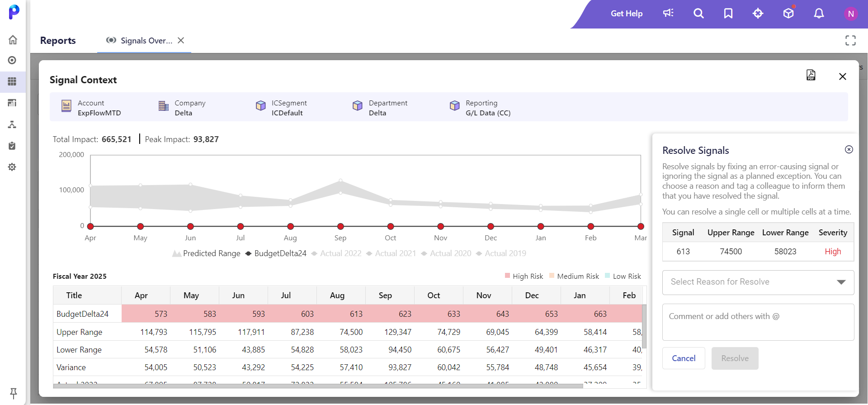Screen dimensions: 868x405
Task: Close the Resolve Signals panel
Action: pyautogui.click(x=849, y=150)
